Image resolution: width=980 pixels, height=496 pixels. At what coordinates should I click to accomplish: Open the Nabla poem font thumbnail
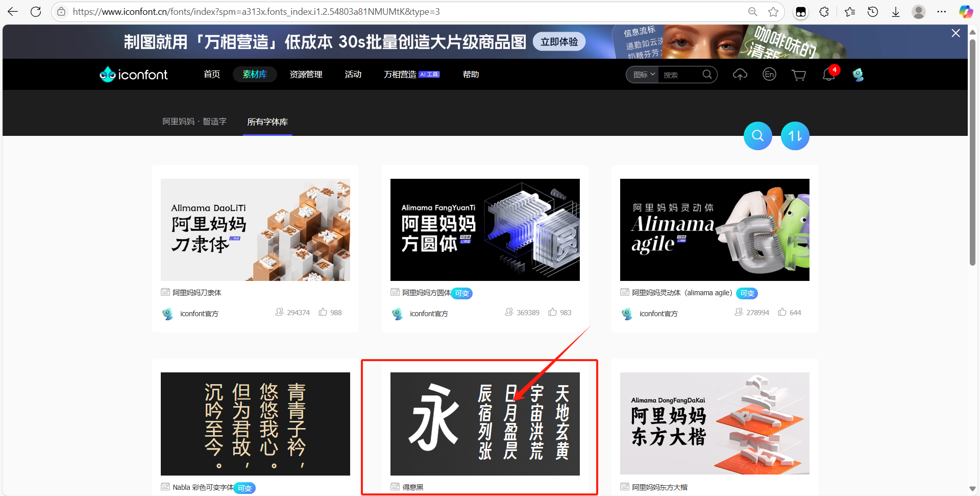tap(255, 424)
